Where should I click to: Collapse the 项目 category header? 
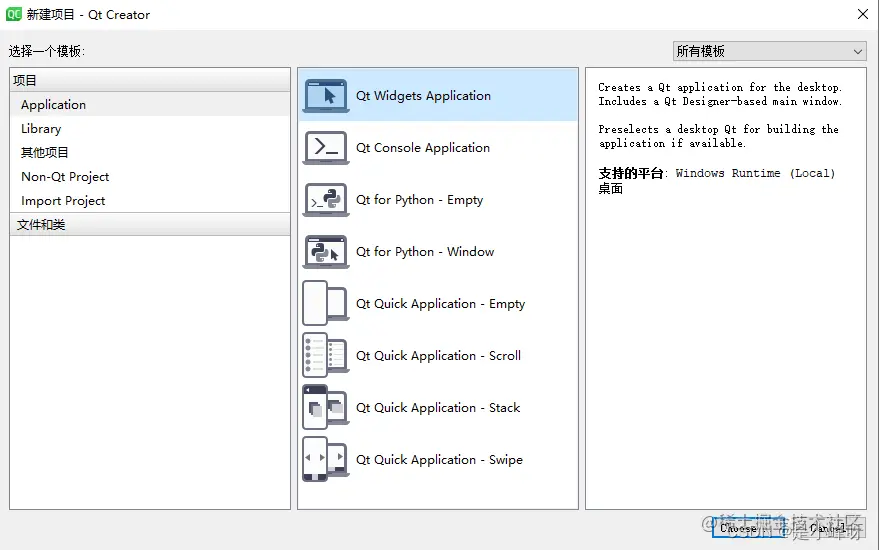[150, 80]
